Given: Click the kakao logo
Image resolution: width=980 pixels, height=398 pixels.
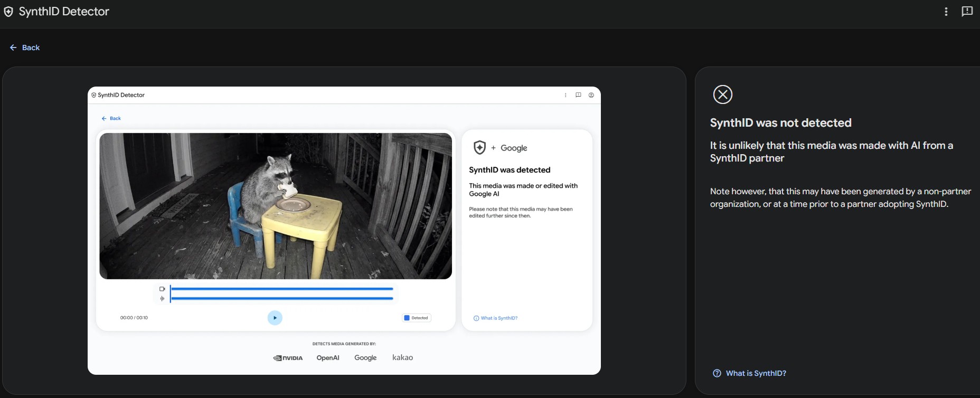Looking at the screenshot, I should pos(402,357).
